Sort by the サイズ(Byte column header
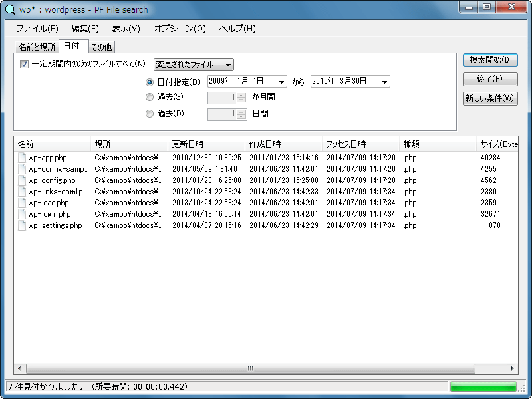This screenshot has width=532, height=399. coord(497,144)
